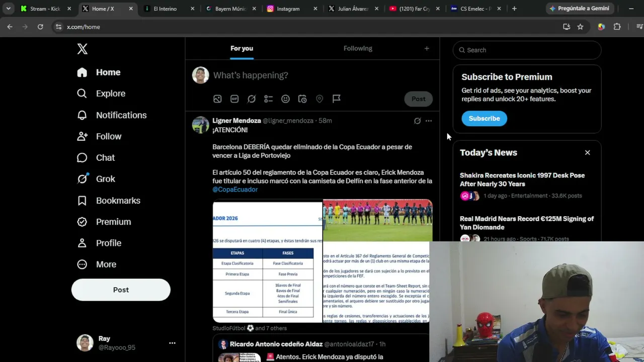Click the install app icon in address bar

point(567,27)
